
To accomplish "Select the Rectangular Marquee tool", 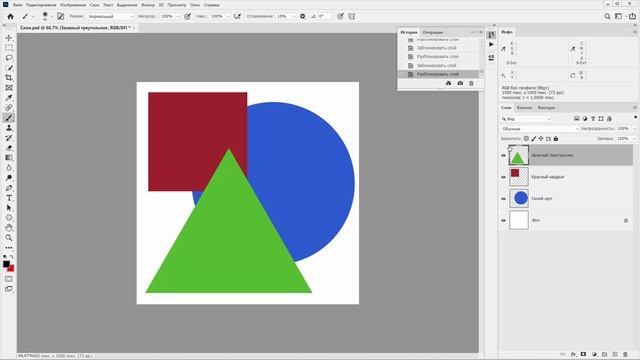I will (x=9, y=48).
